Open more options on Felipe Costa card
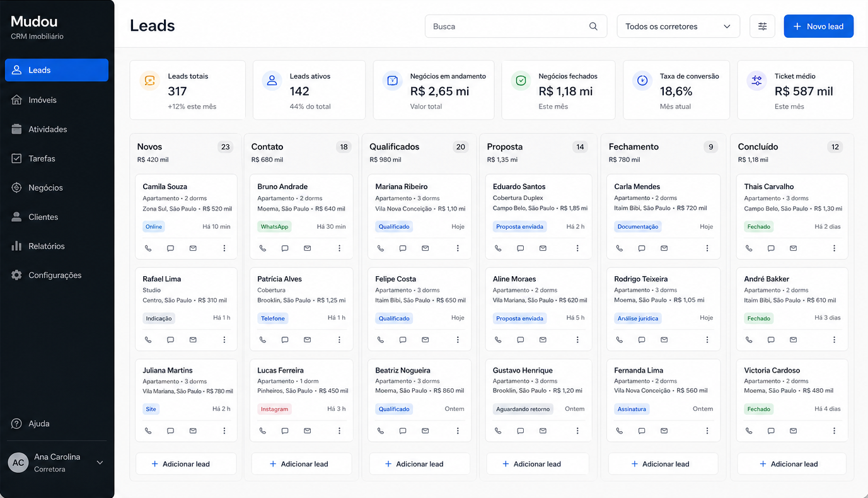868x498 pixels. (458, 340)
